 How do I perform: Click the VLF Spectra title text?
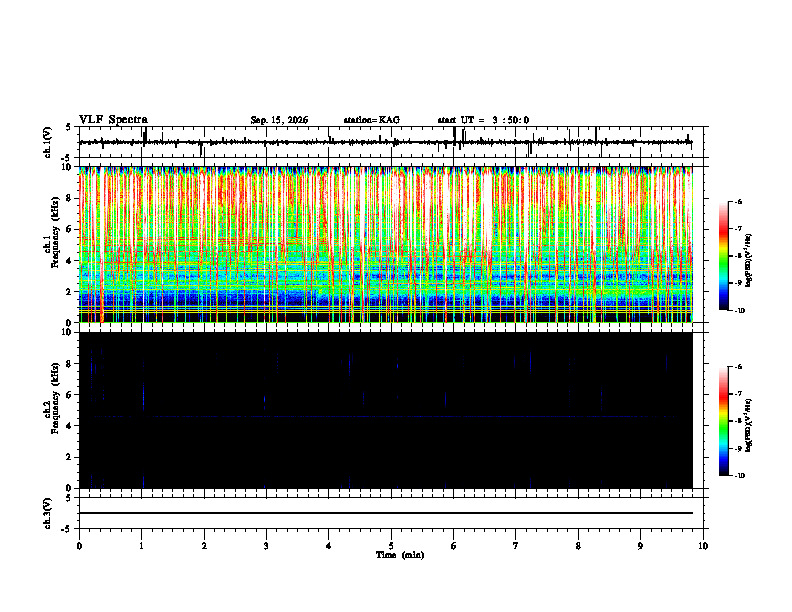tap(113, 120)
